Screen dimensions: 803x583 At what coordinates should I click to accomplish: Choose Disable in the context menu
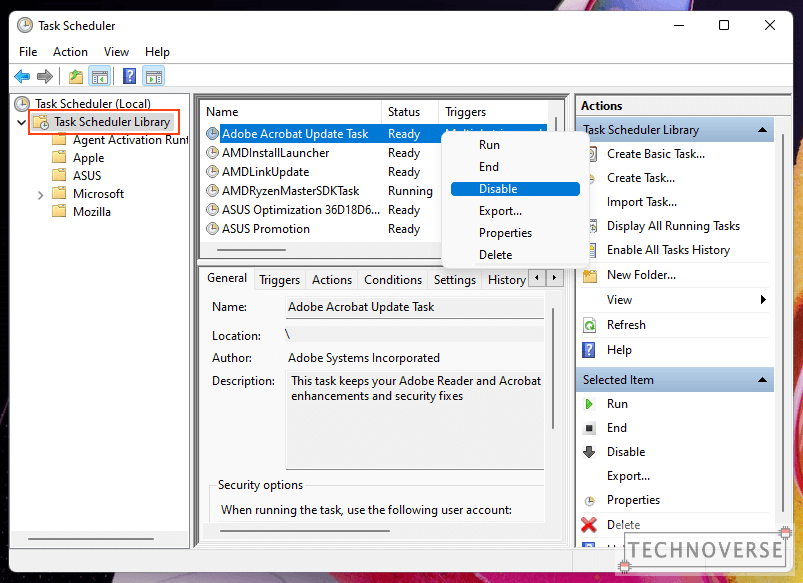click(x=515, y=189)
